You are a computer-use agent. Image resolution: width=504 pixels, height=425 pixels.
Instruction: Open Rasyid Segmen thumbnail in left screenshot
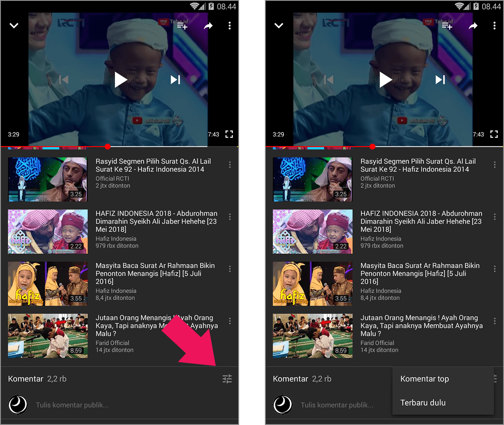[48, 179]
